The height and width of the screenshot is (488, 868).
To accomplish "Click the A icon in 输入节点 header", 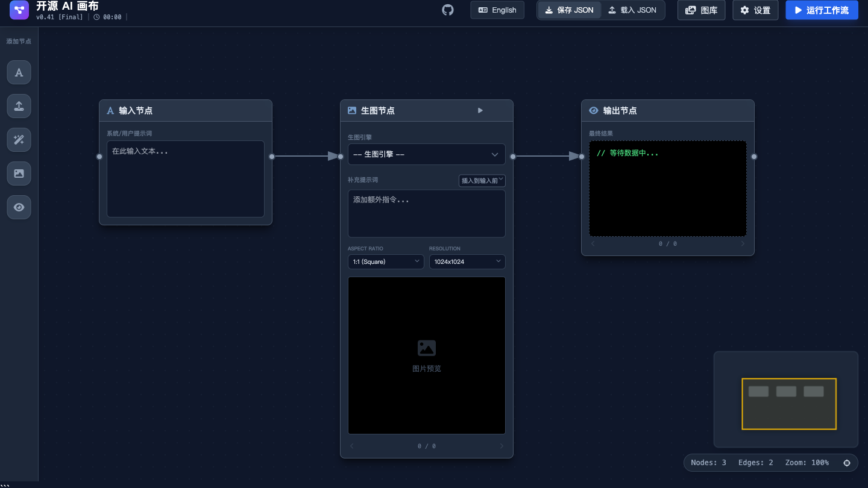I will pyautogui.click(x=110, y=110).
